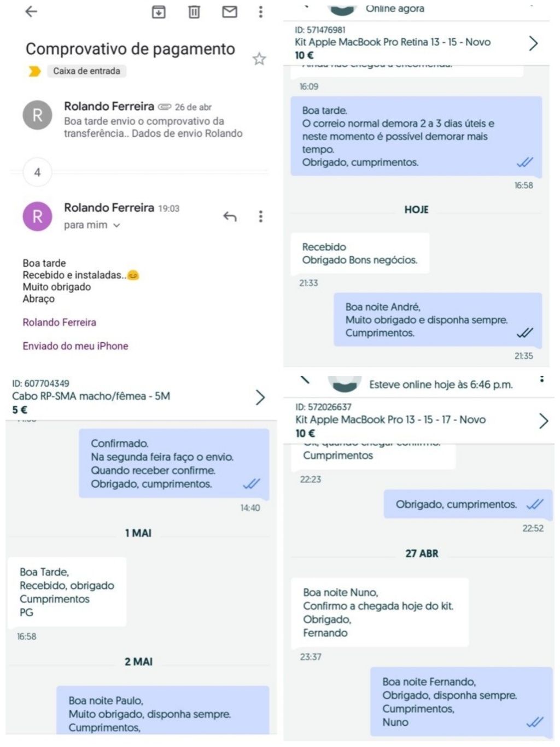560x747 pixels.
Task: Click Enviado do meu iPhone text
Action: pos(75,346)
